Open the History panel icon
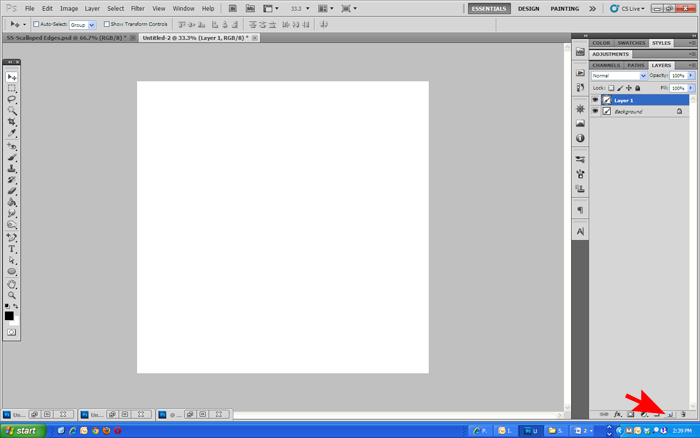 (x=580, y=88)
